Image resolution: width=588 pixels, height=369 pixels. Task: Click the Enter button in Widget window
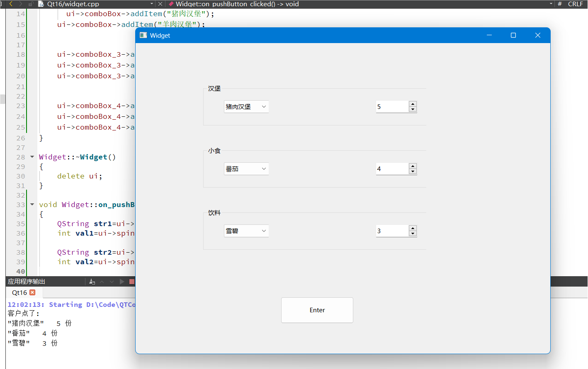pyautogui.click(x=317, y=310)
